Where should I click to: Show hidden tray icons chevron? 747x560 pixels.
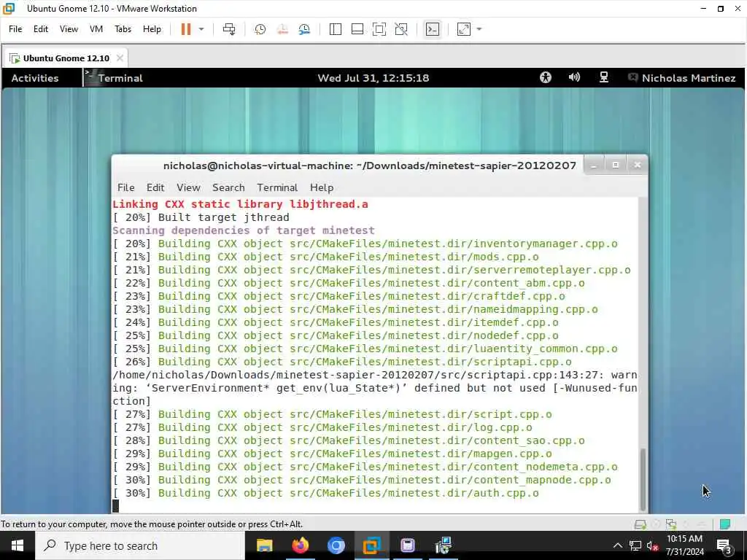[x=617, y=545]
